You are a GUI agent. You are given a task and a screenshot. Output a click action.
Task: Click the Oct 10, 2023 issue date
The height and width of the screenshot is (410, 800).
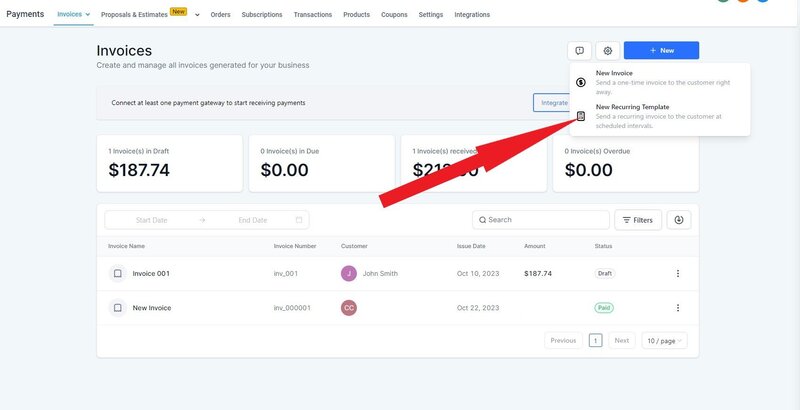pos(478,273)
